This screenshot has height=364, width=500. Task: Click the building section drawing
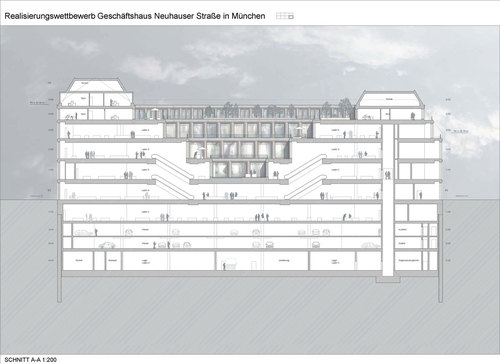250,190
